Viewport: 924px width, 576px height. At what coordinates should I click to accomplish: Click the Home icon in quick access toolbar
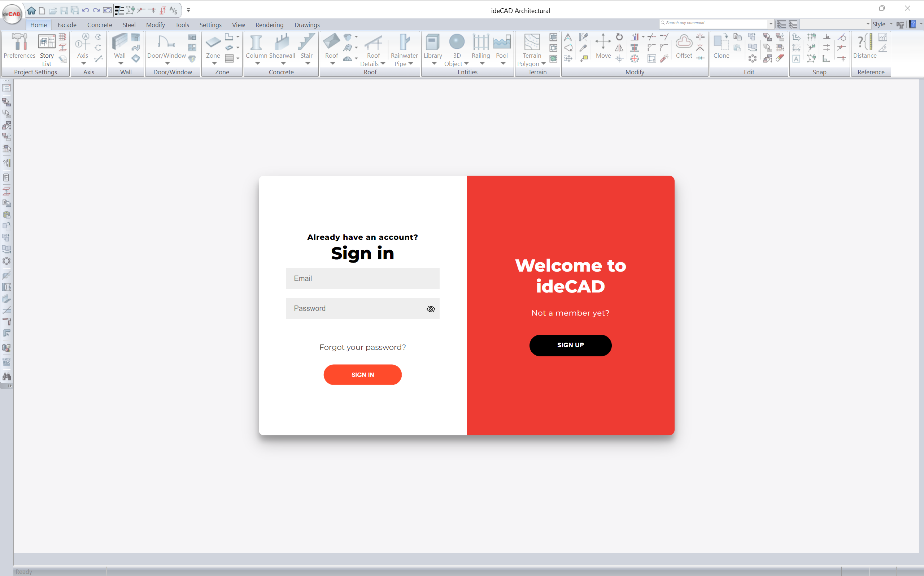click(x=31, y=10)
